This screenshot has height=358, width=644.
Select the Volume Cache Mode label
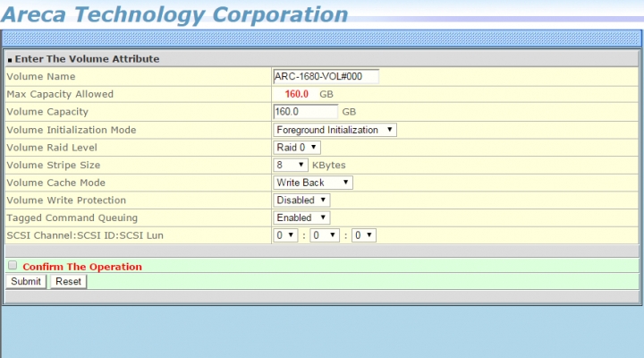tap(55, 183)
